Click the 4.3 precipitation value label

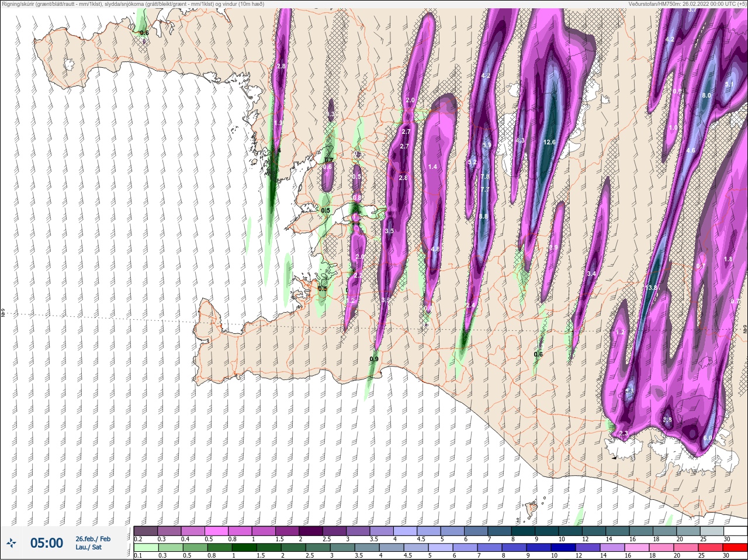pyautogui.click(x=520, y=141)
